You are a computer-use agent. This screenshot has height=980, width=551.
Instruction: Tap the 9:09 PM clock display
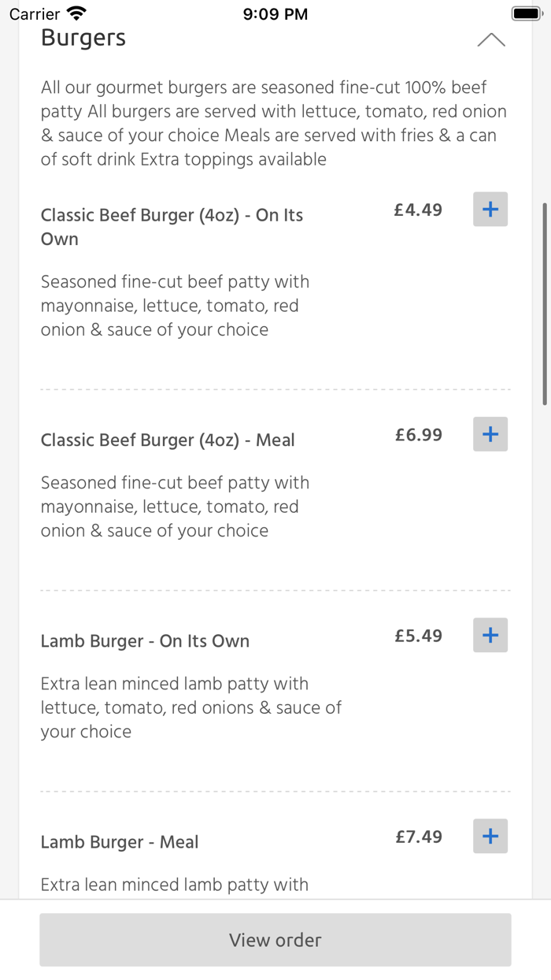tap(275, 13)
